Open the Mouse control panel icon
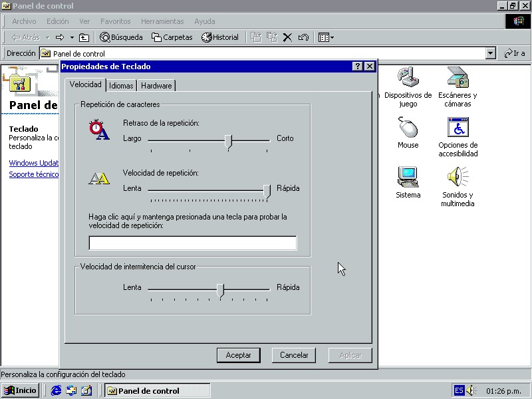This screenshot has width=532, height=399. pos(408,132)
